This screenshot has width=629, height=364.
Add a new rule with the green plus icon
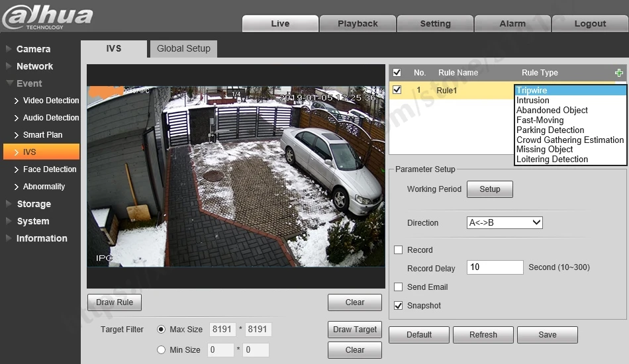618,73
